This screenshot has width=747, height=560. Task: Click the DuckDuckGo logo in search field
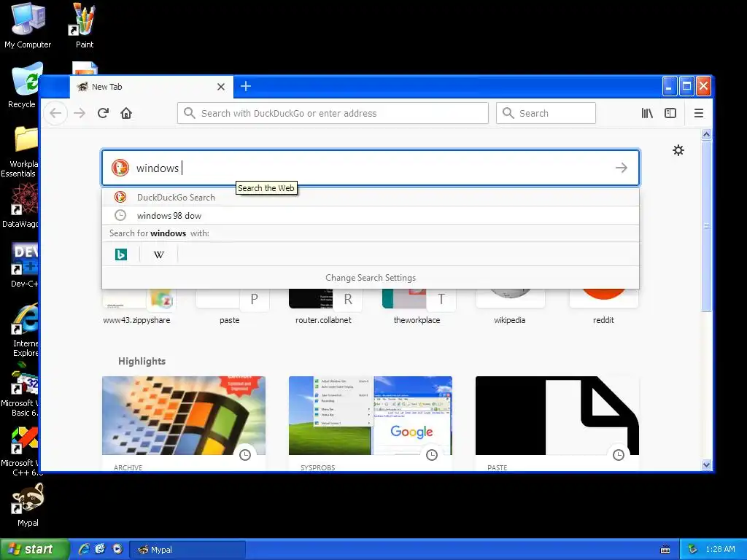pos(120,168)
